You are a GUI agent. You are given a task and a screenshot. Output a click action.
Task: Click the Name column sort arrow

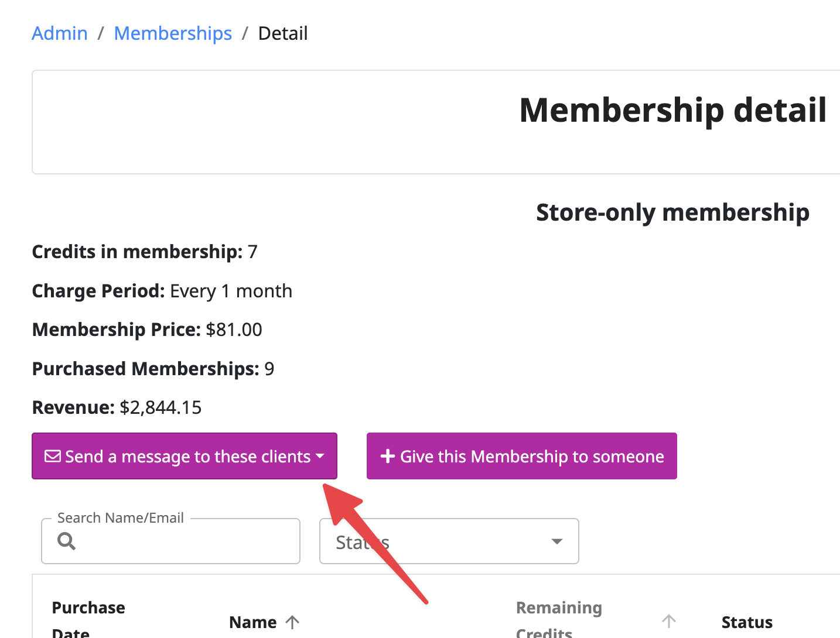pyautogui.click(x=292, y=622)
